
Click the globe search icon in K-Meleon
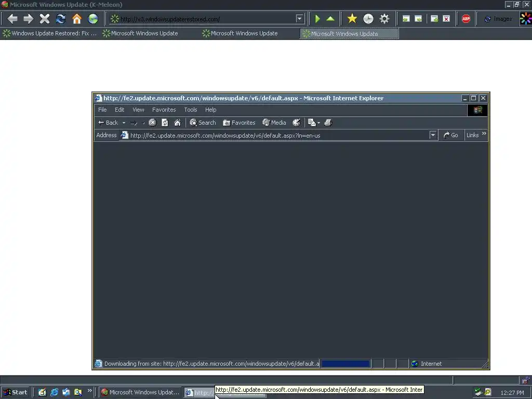tap(93, 19)
